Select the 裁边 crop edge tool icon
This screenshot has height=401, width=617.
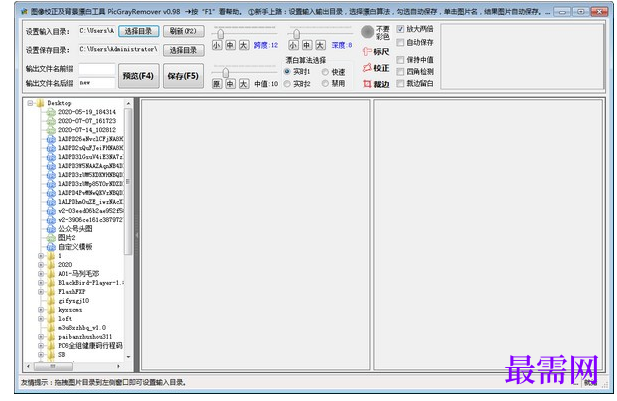pos(367,84)
